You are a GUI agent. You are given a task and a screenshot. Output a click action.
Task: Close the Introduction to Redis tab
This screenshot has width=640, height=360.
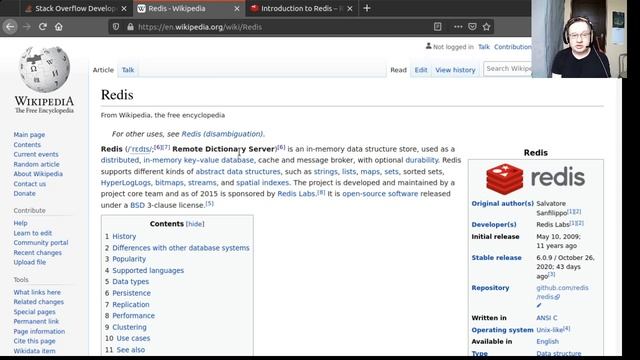click(x=350, y=9)
